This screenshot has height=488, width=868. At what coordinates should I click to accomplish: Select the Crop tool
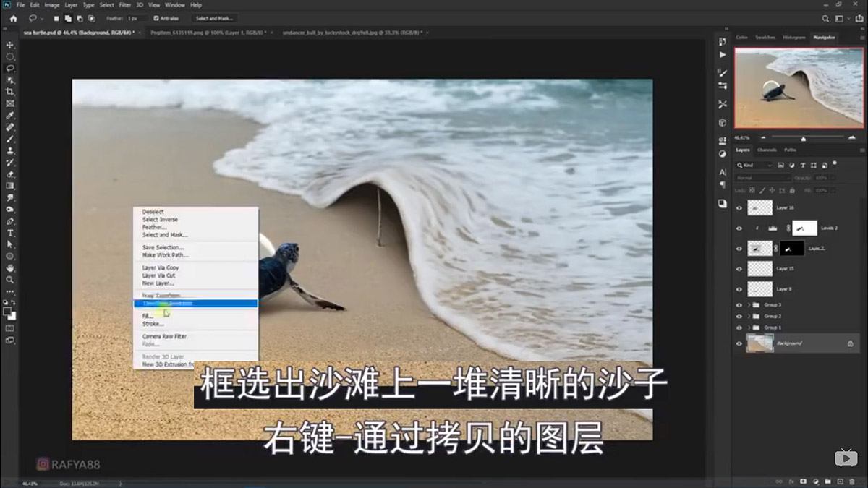point(10,91)
